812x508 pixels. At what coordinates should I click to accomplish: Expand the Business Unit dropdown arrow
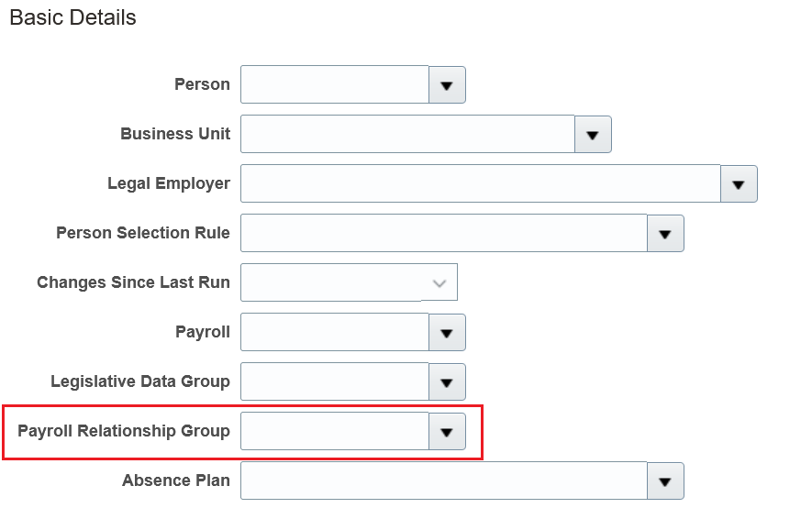point(593,134)
